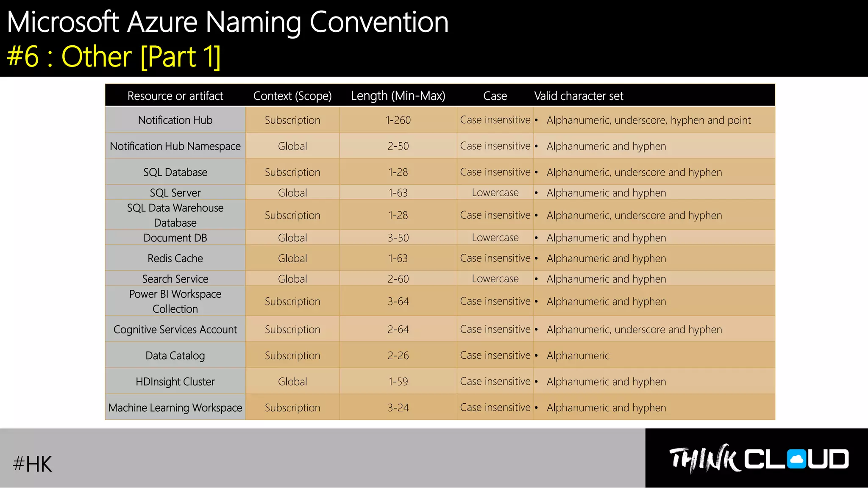Screen dimensions: 868x488
Task: Click 'Lowercase' in the SQL Server row
Action: (495, 193)
